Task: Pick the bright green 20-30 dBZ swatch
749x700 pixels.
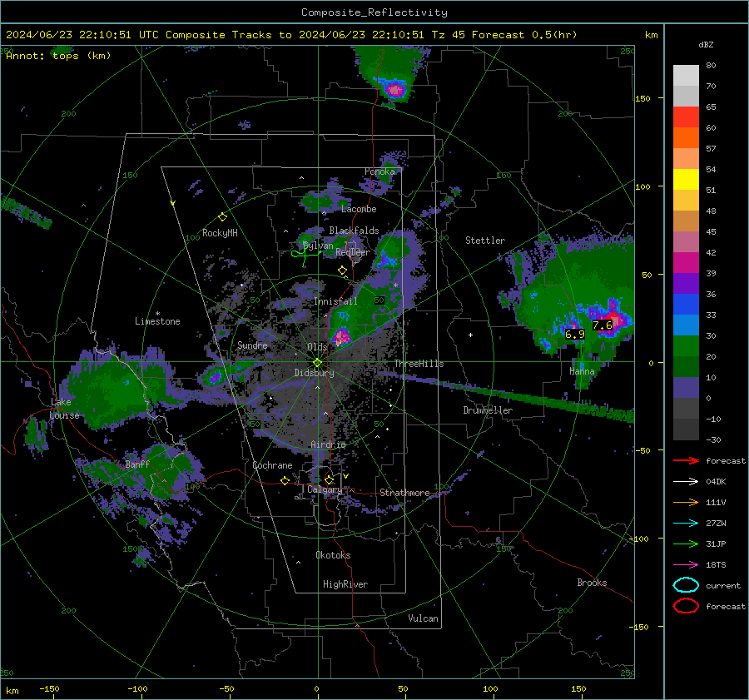Action: 686,346
